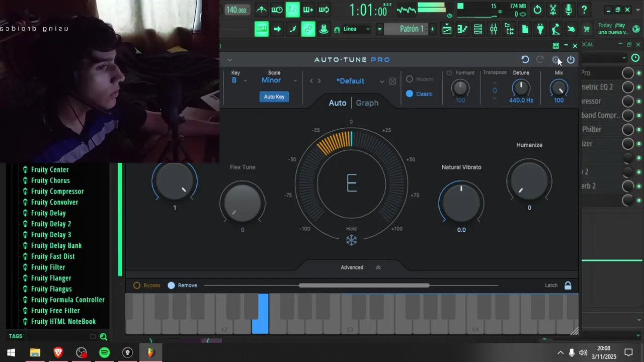Image resolution: width=644 pixels, height=362 pixels.
Task: Open the system volume speaker icon
Action: [583, 352]
